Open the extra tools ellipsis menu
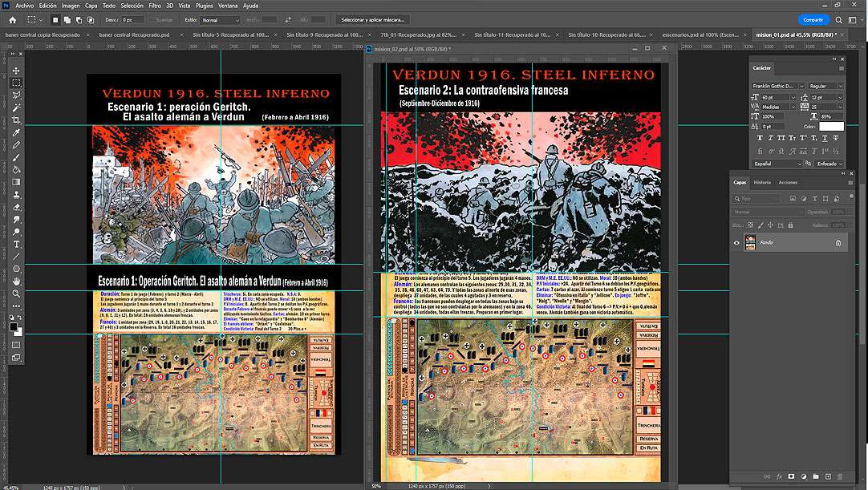The height and width of the screenshot is (490, 868). pos(17,306)
